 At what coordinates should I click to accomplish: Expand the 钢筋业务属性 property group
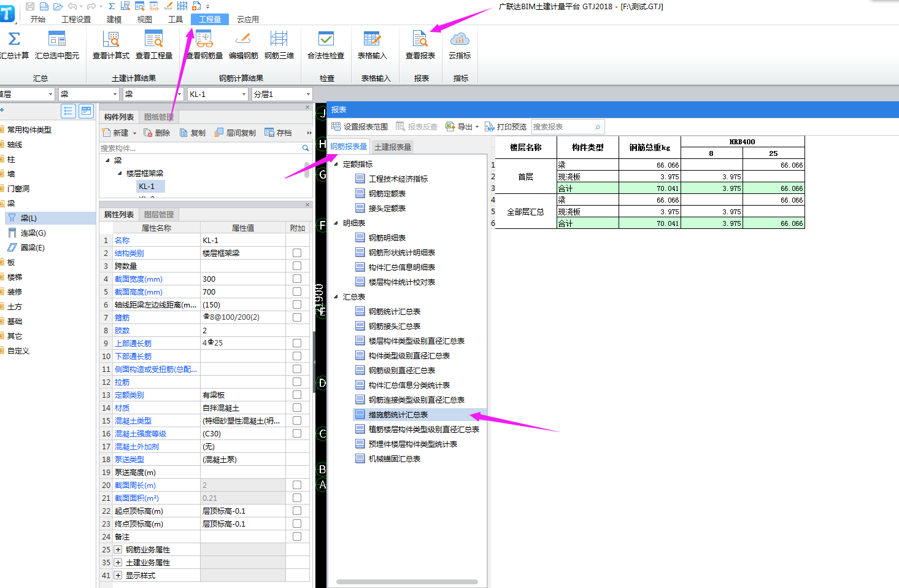118,549
